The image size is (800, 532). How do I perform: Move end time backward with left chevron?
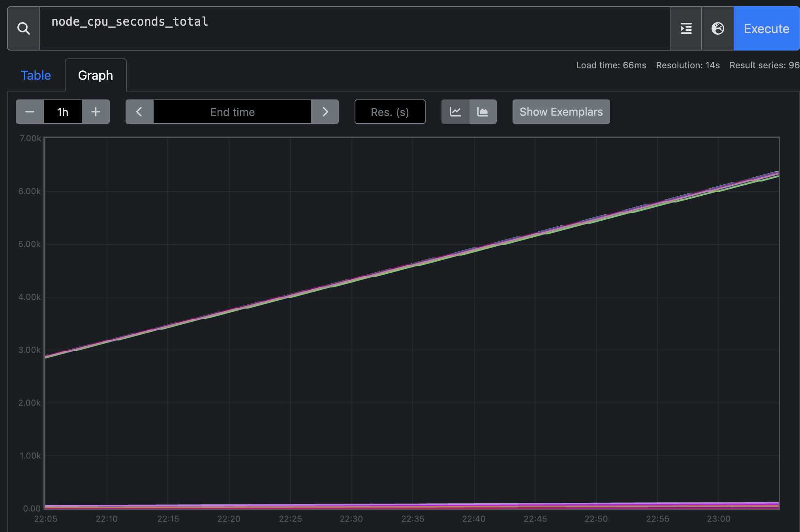139,112
